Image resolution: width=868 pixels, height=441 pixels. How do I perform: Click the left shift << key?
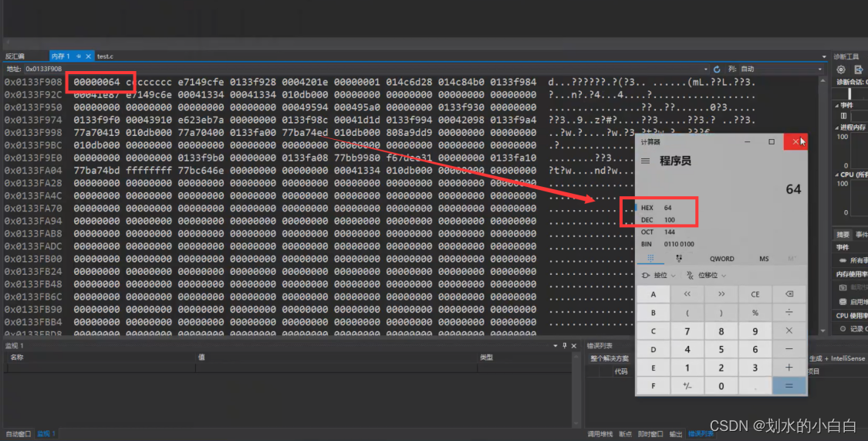pyautogui.click(x=687, y=294)
